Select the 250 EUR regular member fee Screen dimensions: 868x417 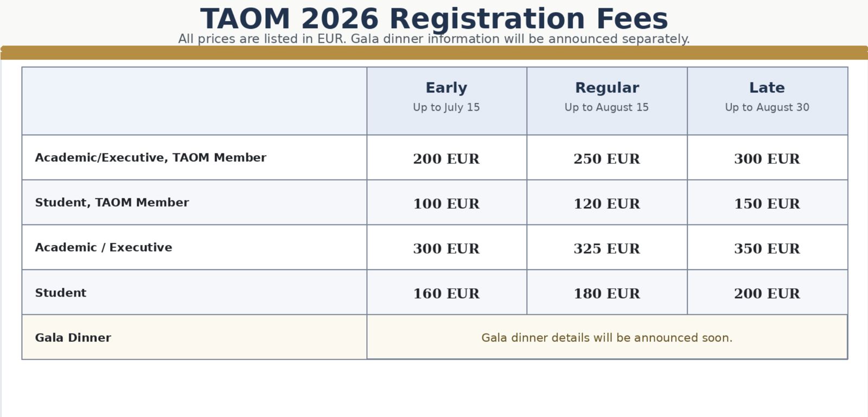coord(607,159)
